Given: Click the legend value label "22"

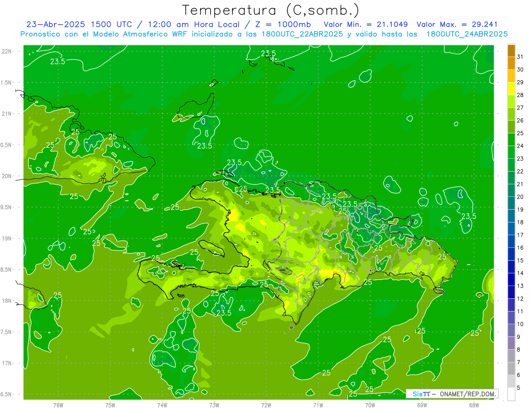Looking at the screenshot, I should 520,172.
